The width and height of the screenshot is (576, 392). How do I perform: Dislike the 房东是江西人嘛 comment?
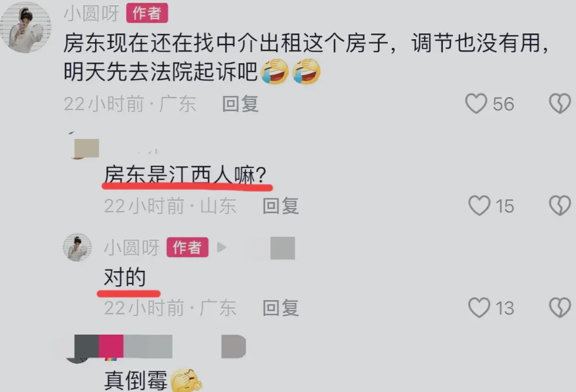[x=560, y=206]
